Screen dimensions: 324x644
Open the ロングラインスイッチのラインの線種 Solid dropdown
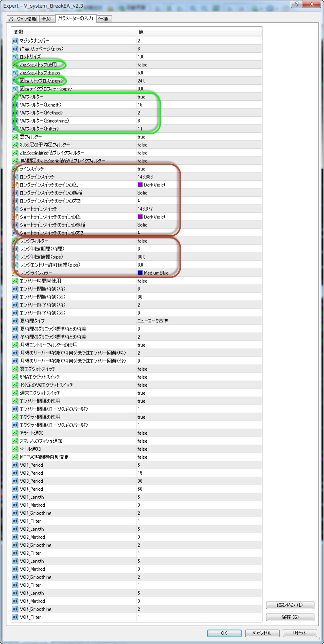click(199, 193)
